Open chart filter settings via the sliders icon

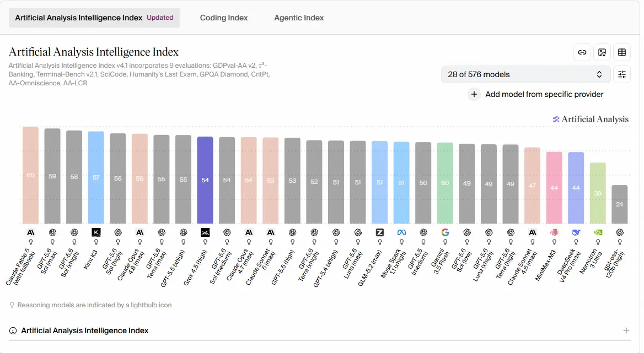(x=622, y=74)
